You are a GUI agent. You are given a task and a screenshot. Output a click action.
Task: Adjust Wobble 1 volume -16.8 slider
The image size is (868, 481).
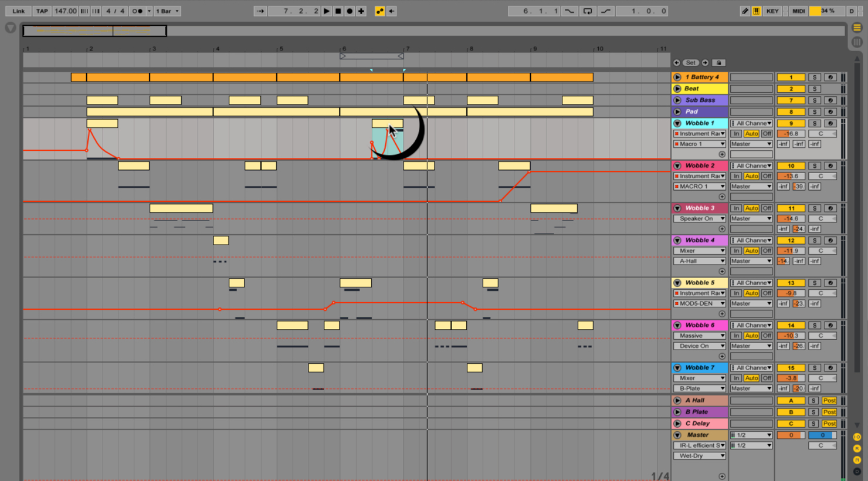pyautogui.click(x=791, y=134)
